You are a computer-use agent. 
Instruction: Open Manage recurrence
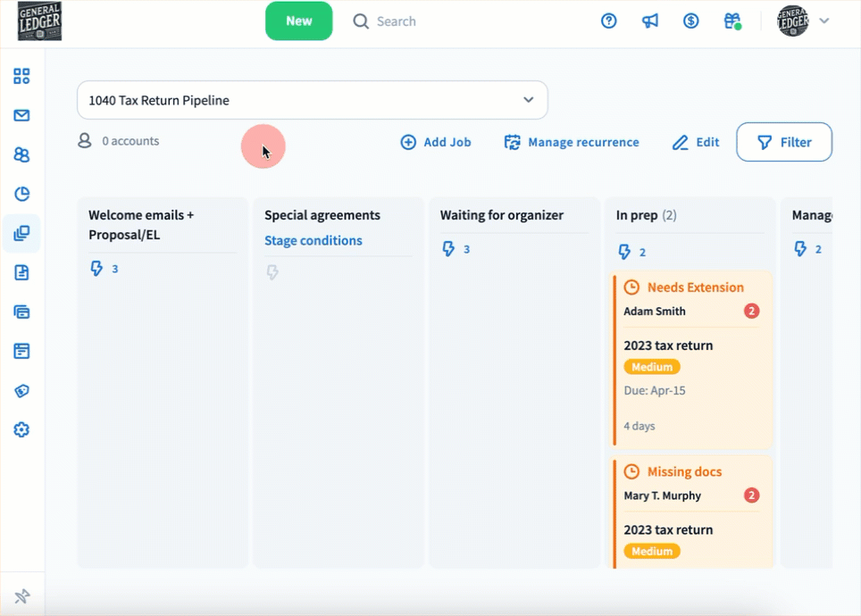coord(572,142)
